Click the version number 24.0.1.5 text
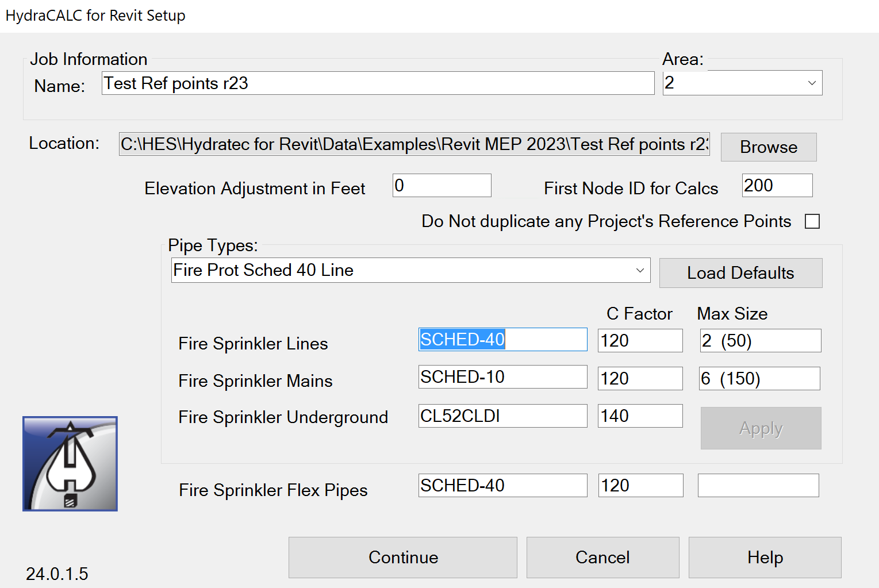 (x=57, y=574)
